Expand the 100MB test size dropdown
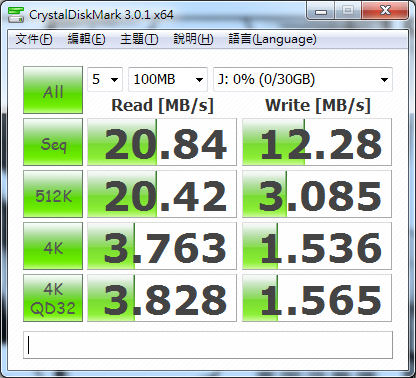 pyautogui.click(x=168, y=79)
